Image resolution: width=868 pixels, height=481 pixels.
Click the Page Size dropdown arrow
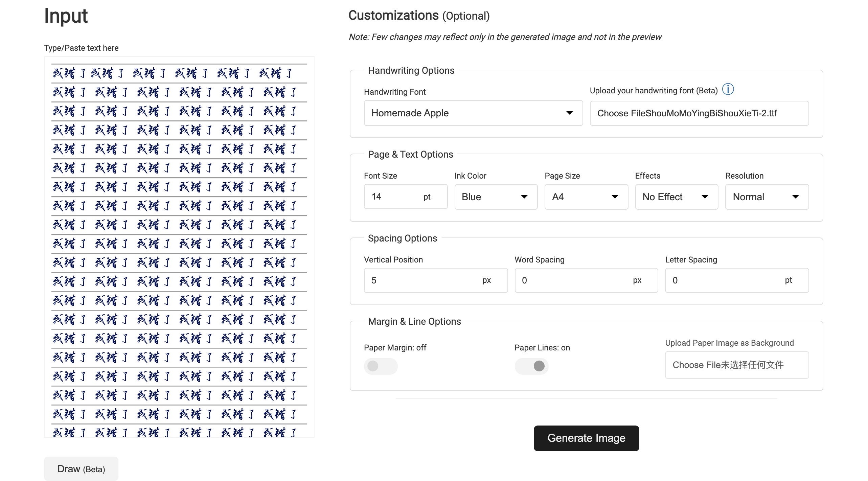615,197
